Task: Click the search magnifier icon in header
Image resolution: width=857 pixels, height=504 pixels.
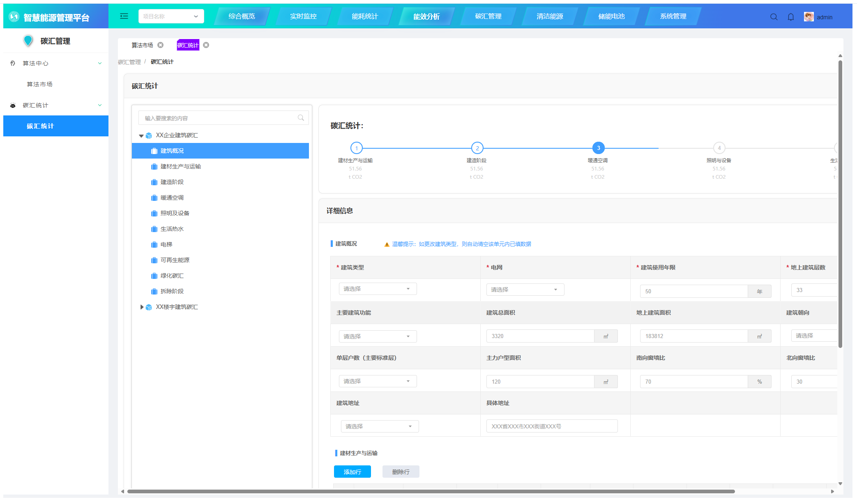Action: point(774,17)
